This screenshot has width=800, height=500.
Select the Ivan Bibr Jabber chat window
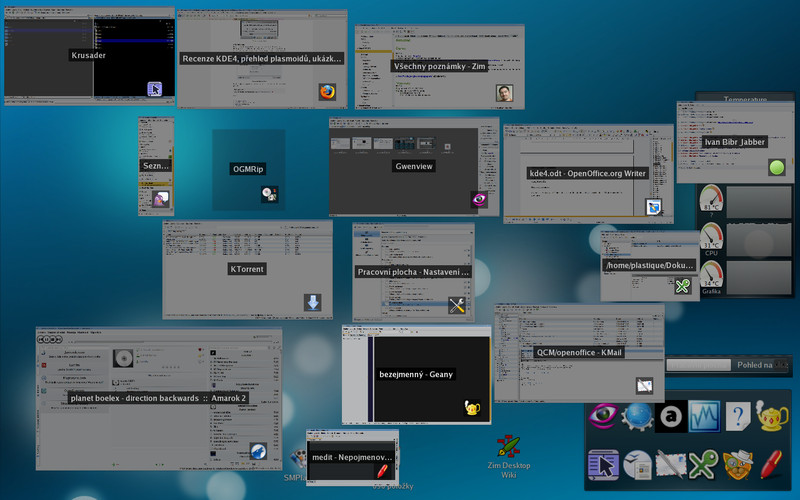735,142
